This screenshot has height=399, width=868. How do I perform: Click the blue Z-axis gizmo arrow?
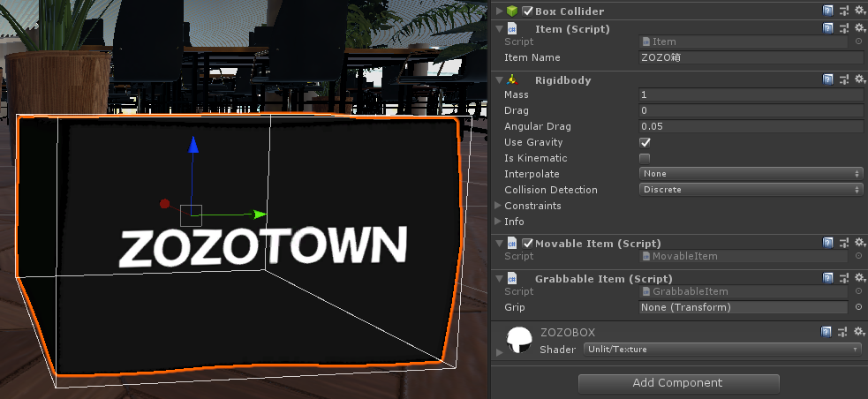(192, 145)
